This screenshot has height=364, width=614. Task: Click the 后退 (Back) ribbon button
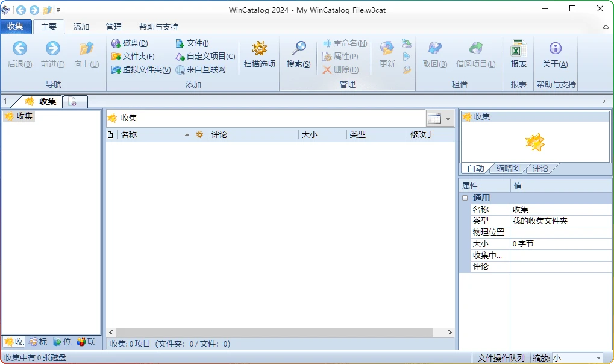tap(19, 55)
